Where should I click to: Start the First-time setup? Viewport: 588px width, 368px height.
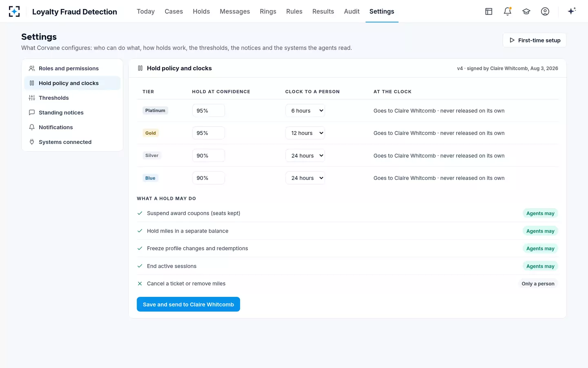click(x=535, y=40)
